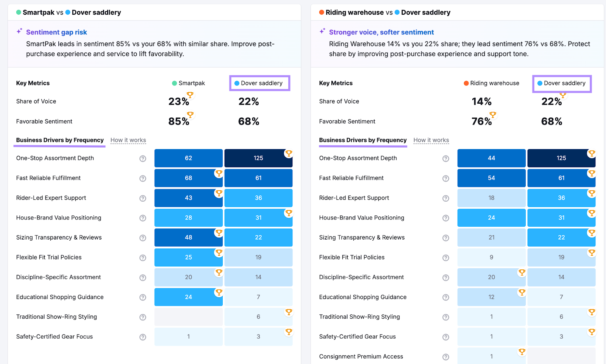Click the sparkle icon on the Stronger voice insight
The image size is (606, 364).
323,31
